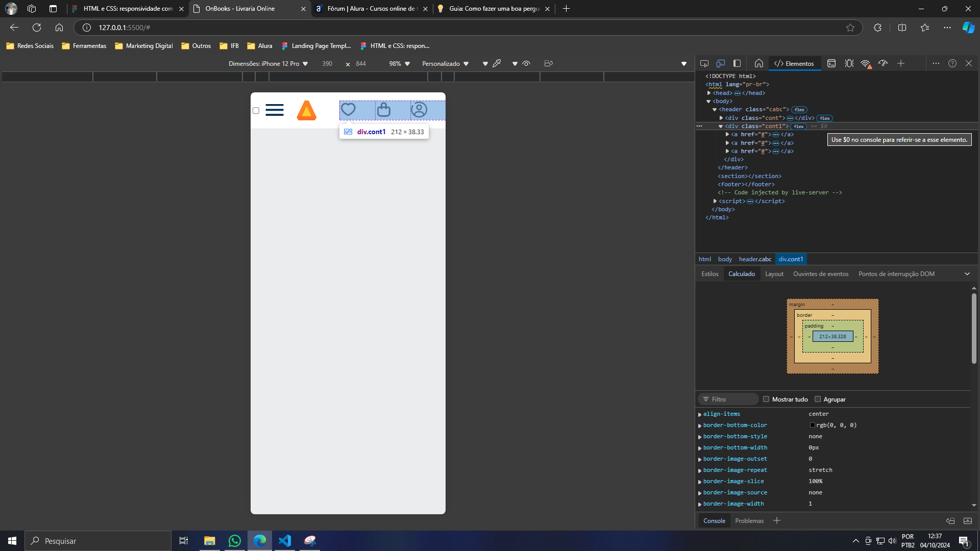Open the Sources bug icon in DevTools
The width and height of the screenshot is (980, 551).
click(849, 63)
